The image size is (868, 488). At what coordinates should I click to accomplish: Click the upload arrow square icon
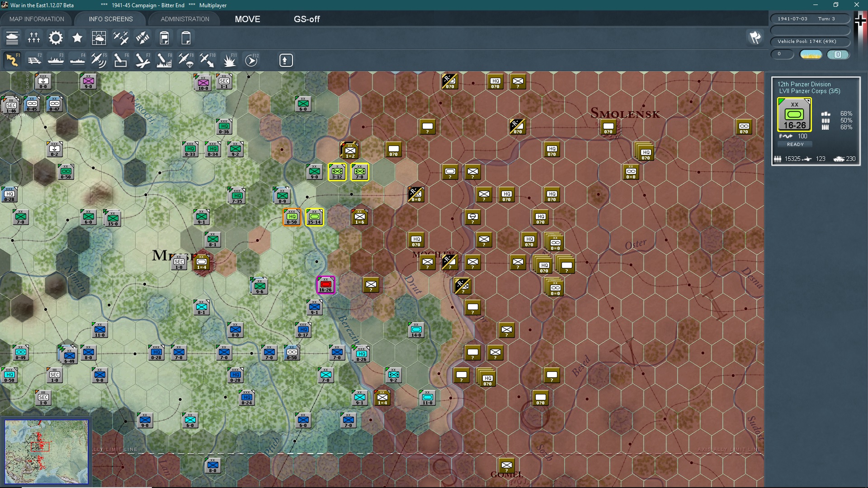(286, 60)
